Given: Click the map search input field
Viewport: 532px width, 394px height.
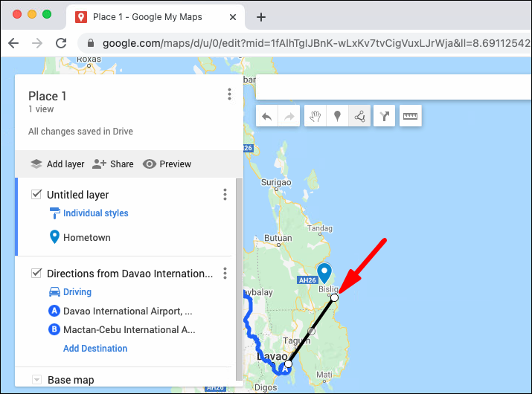Looking at the screenshot, I should click(x=394, y=87).
